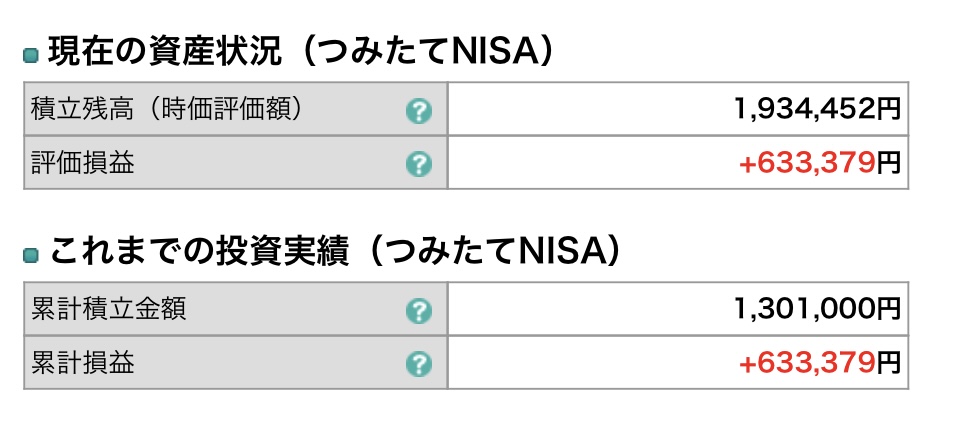Image resolution: width=975 pixels, height=434 pixels.
Task: Open help icon for 積立残高（時価評価額）
Action: [x=418, y=111]
